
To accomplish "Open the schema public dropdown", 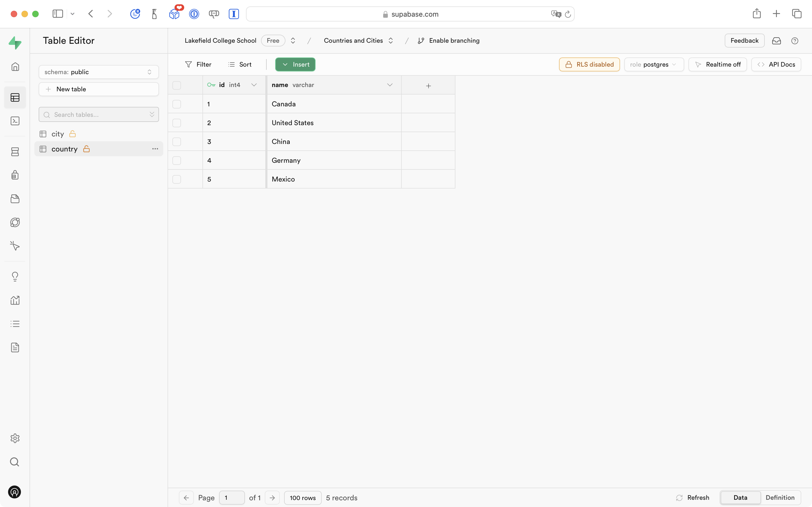I will (99, 72).
